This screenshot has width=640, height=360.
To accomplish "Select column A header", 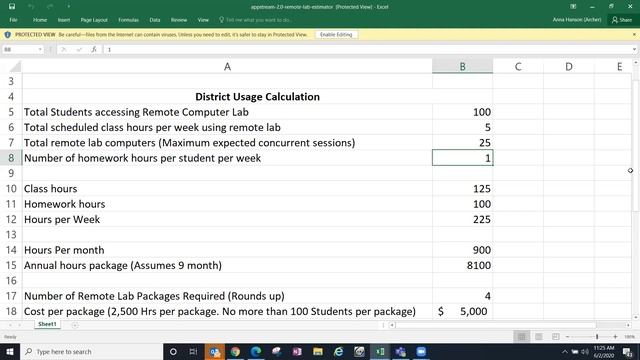I will (227, 67).
